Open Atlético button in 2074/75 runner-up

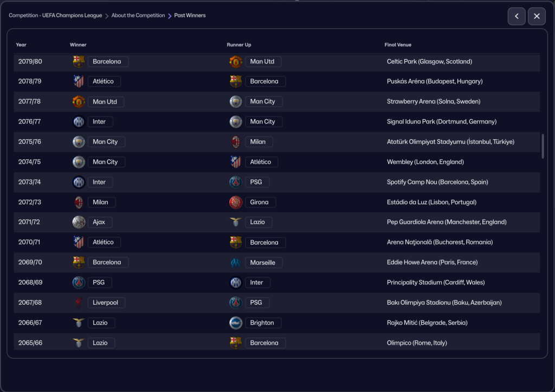tap(261, 162)
